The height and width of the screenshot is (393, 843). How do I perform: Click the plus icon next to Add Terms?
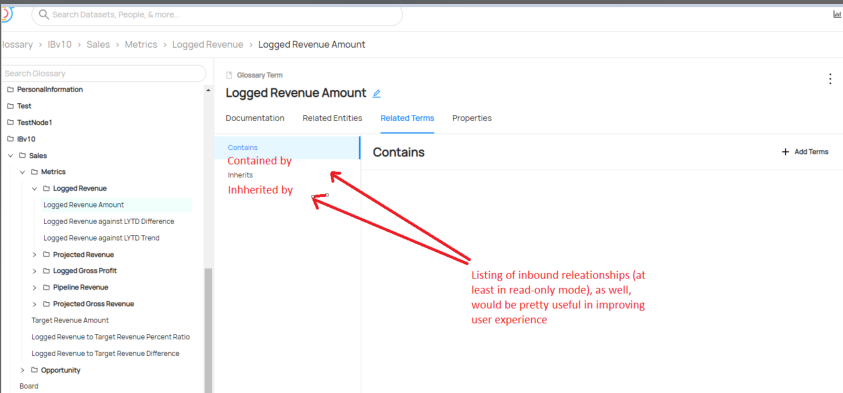point(785,152)
